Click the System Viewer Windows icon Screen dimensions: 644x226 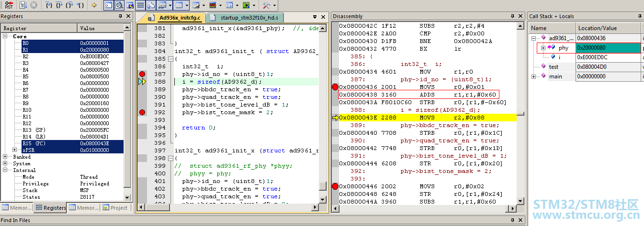(246, 5)
